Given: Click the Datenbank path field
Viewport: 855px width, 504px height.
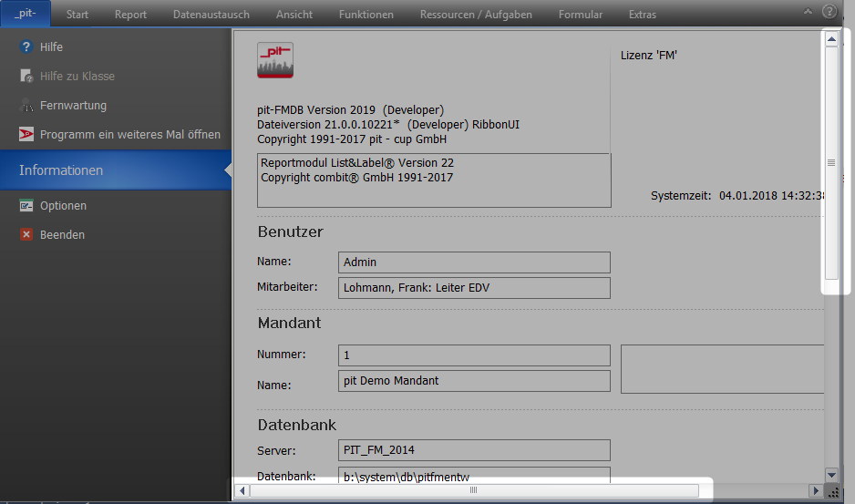Looking at the screenshot, I should 474,475.
